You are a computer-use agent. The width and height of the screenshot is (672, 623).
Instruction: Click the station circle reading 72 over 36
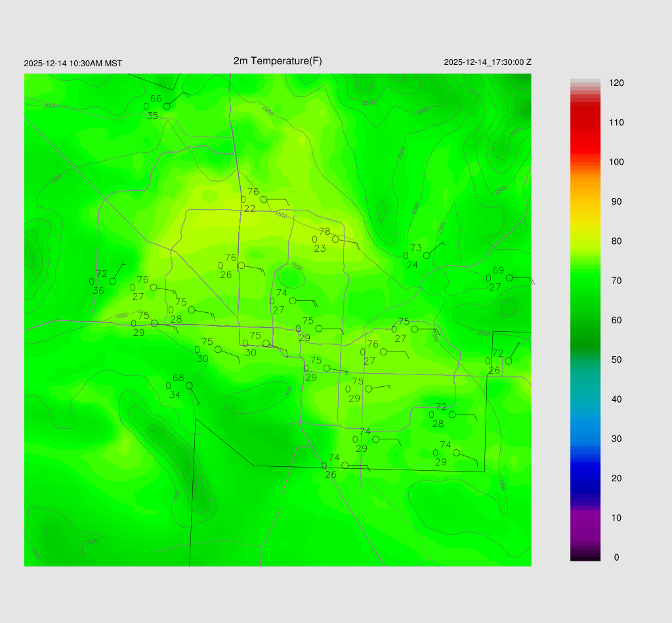(112, 281)
